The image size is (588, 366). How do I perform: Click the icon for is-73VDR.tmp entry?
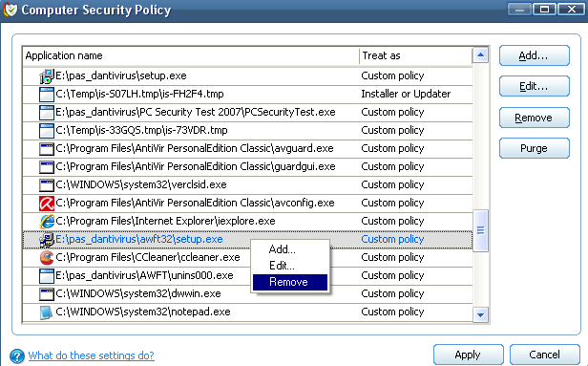[x=47, y=131]
